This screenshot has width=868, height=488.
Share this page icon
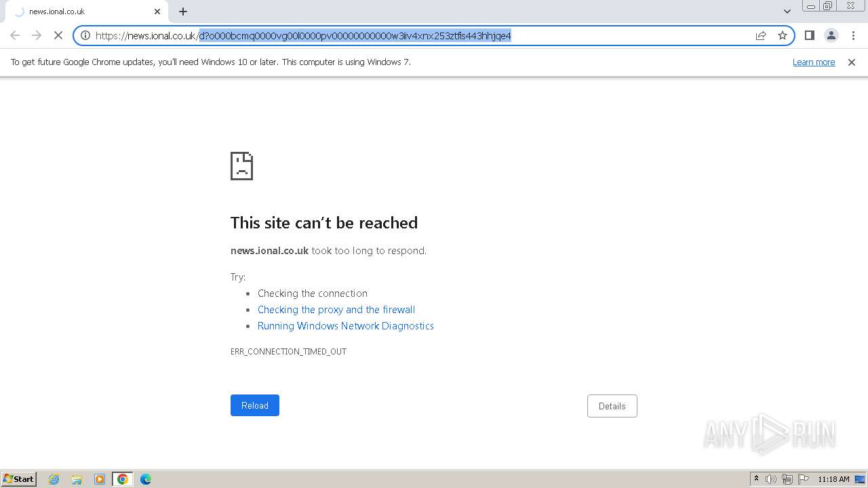coord(761,35)
